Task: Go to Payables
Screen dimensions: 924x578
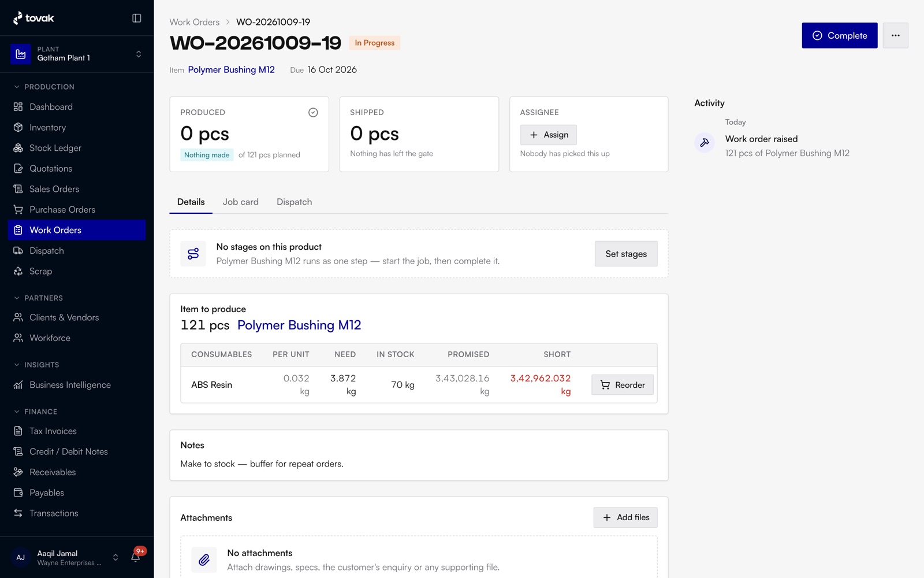Action: point(77,492)
